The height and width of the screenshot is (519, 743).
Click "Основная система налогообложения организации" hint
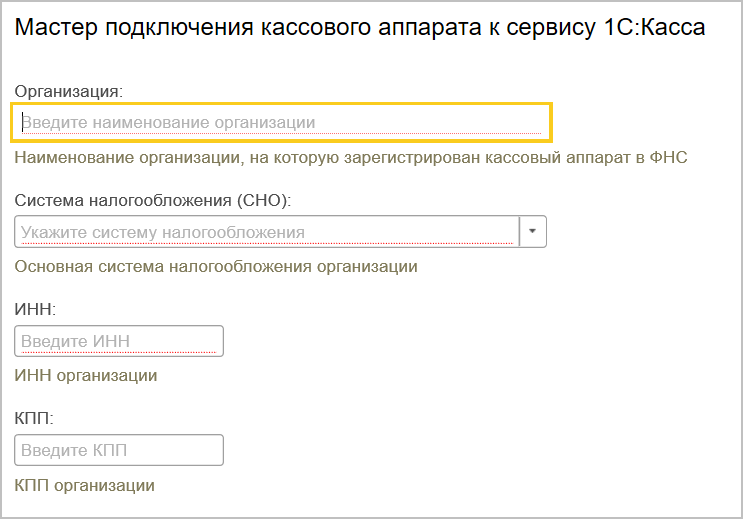pos(216,267)
